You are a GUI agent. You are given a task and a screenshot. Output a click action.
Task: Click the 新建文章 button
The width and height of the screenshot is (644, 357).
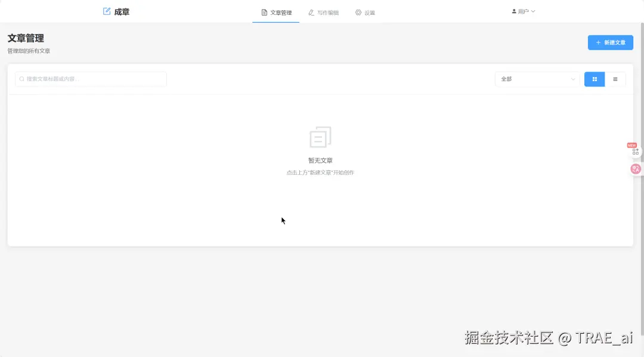pyautogui.click(x=610, y=42)
